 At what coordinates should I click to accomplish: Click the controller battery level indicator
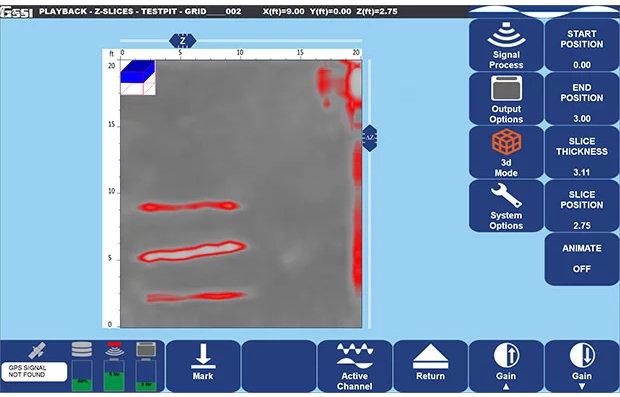tap(146, 366)
